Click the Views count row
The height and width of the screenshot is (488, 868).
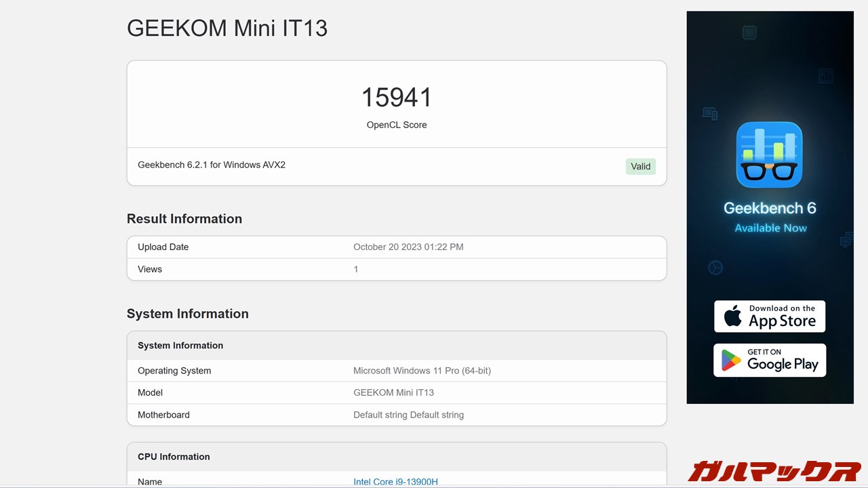pos(397,269)
